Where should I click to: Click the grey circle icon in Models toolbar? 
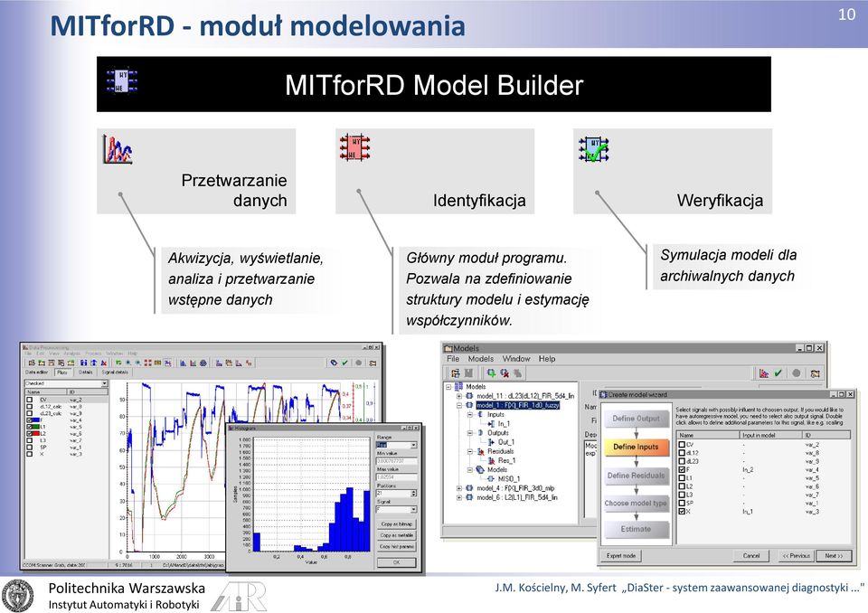(796, 373)
